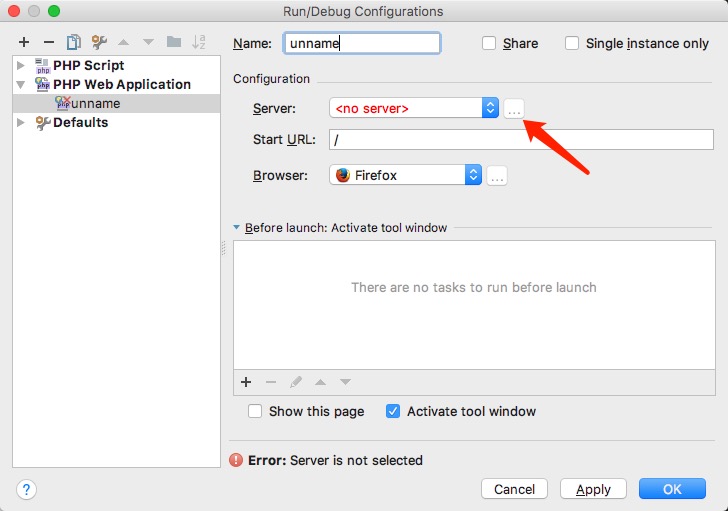Click the unname configuration error icon

click(x=62, y=103)
